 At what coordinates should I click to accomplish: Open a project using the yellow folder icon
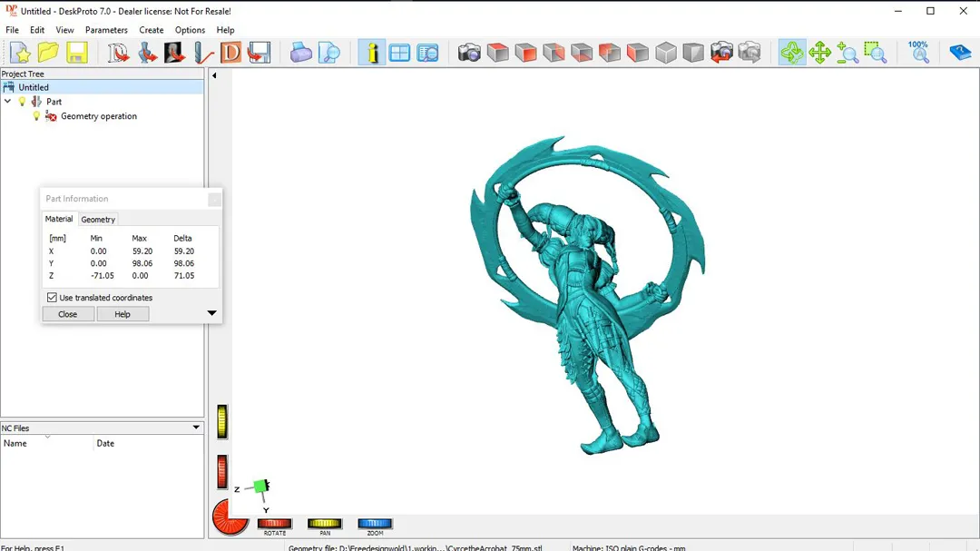pyautogui.click(x=48, y=53)
